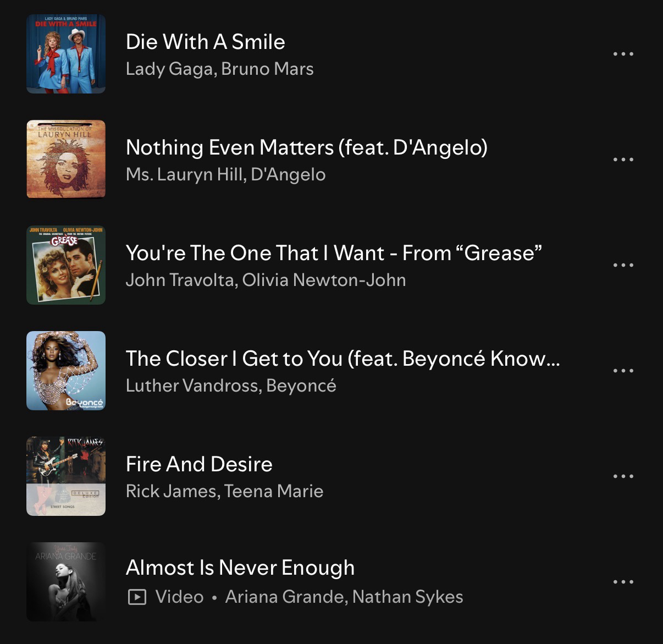The height and width of the screenshot is (644, 663).
Task: Play the song Die With A Smile
Action: tap(206, 42)
